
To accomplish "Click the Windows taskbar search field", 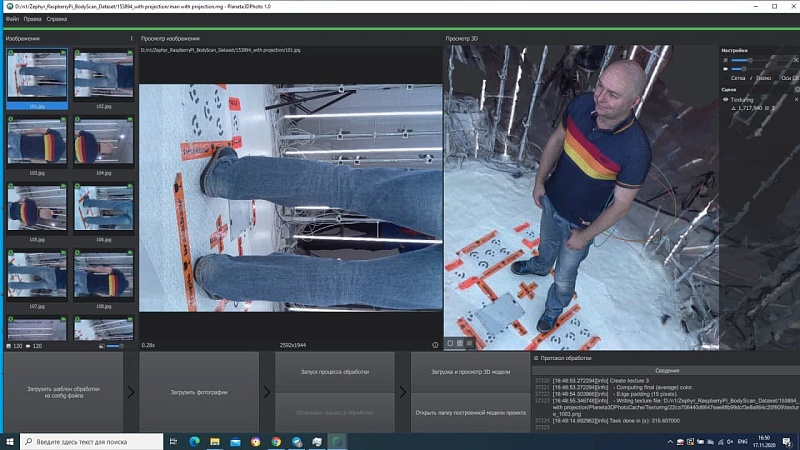I will pyautogui.click(x=92, y=441).
